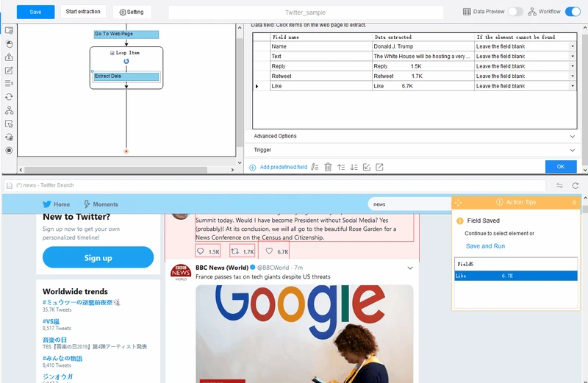Click Start extraction button
Viewport: 588px width, 383px height.
[83, 12]
